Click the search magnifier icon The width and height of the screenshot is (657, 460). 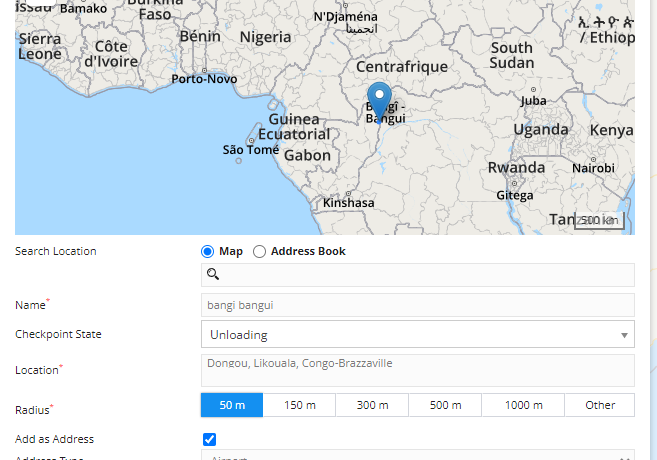point(213,274)
